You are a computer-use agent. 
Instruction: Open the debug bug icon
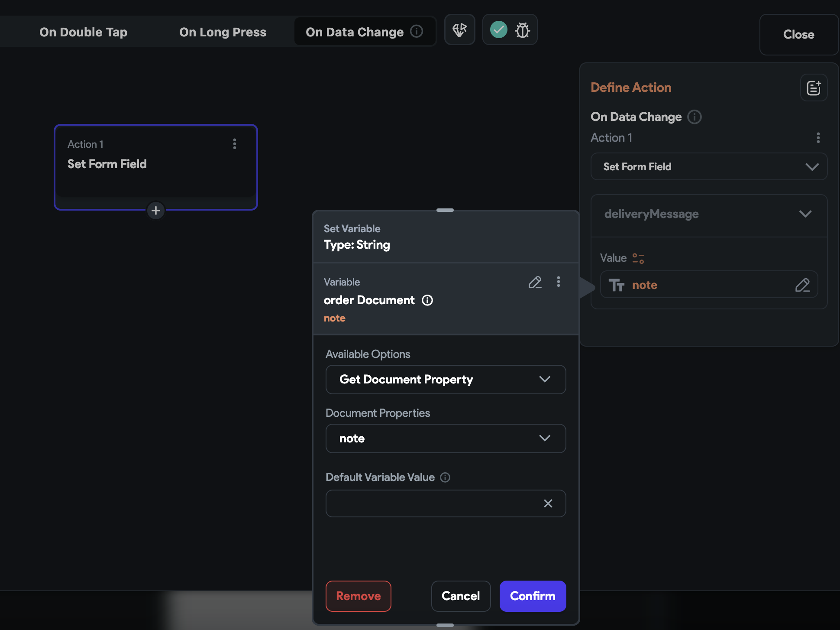(523, 30)
